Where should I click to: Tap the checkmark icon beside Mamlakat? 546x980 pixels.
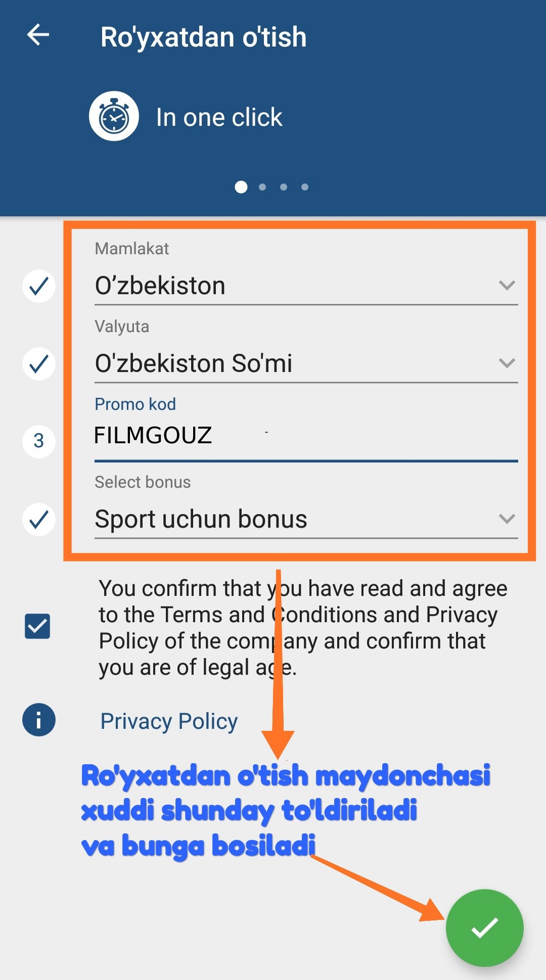coord(39,286)
